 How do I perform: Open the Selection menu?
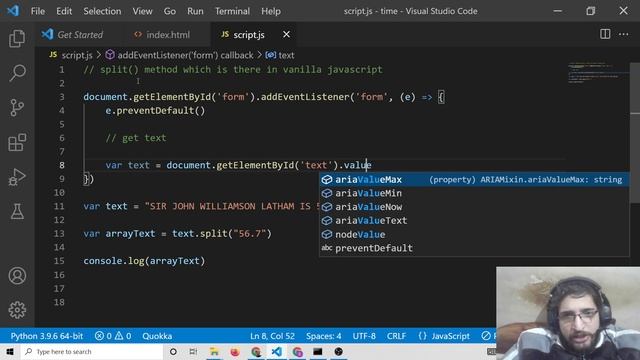tap(102, 11)
